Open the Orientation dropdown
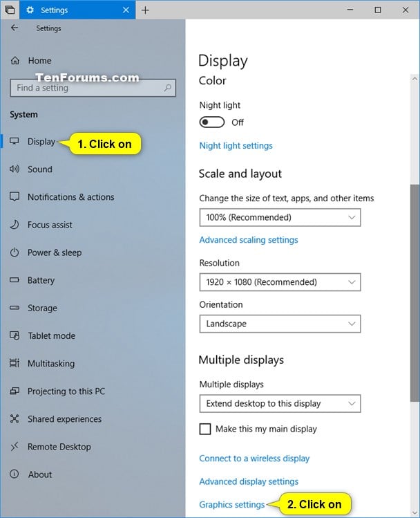Viewport: 420px width, 518px height. (x=280, y=324)
